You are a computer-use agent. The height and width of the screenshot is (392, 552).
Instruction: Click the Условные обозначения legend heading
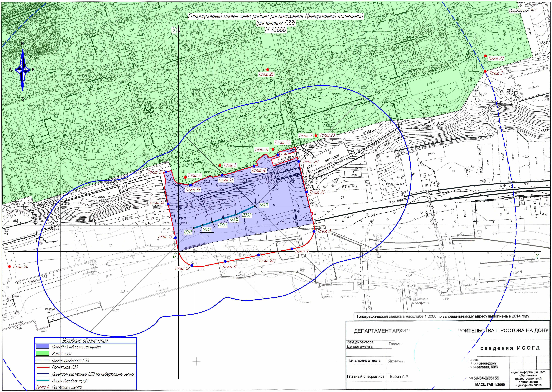tap(85, 341)
